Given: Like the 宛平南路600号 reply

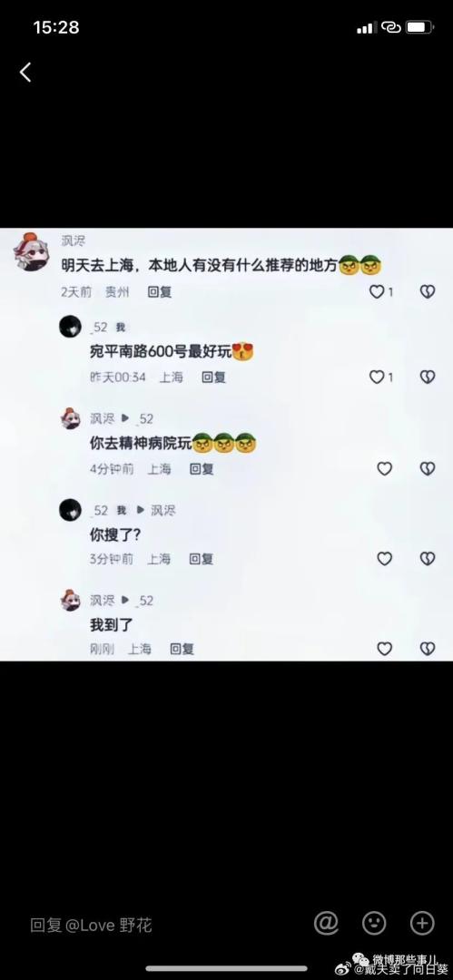Looking at the screenshot, I should (377, 377).
